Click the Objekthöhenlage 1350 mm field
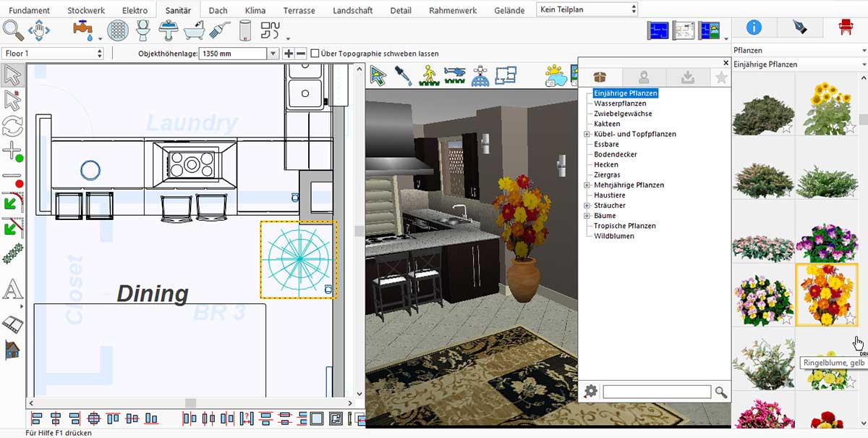This screenshot has height=438, width=868. pos(234,54)
